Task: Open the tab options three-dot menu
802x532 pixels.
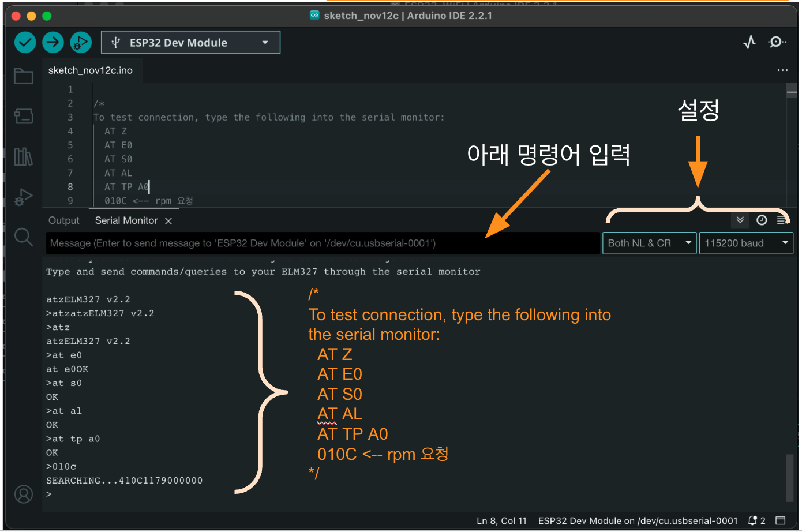Action: (782, 70)
